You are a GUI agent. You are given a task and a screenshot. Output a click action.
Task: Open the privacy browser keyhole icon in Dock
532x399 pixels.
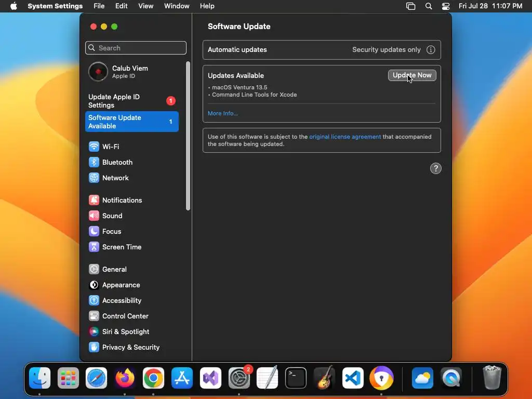(x=381, y=378)
